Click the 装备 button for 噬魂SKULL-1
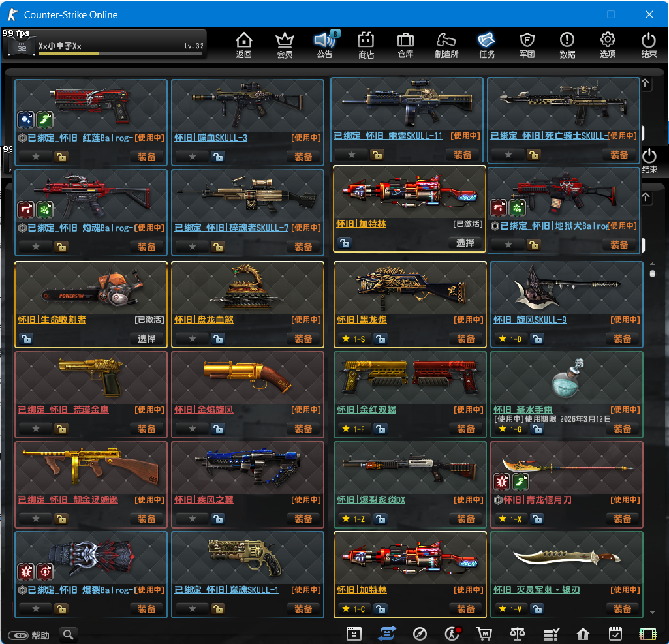Viewport: 669px width, 644px height. click(303, 609)
